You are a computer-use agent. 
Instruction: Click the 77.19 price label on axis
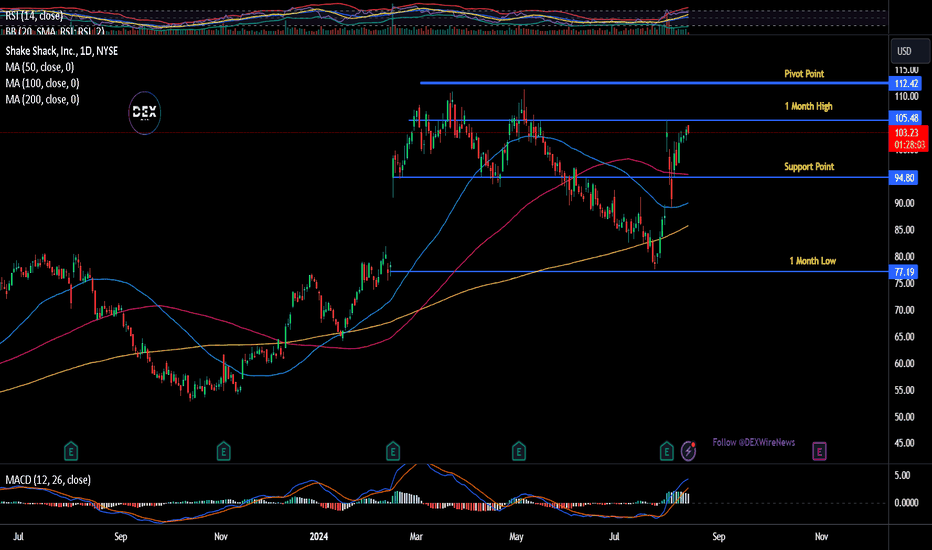tap(903, 272)
